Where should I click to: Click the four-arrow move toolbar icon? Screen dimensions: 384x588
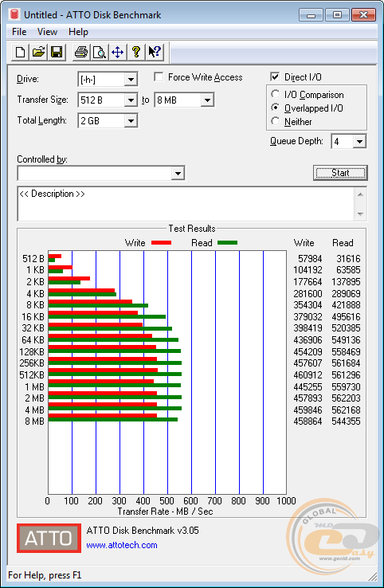[x=117, y=52]
